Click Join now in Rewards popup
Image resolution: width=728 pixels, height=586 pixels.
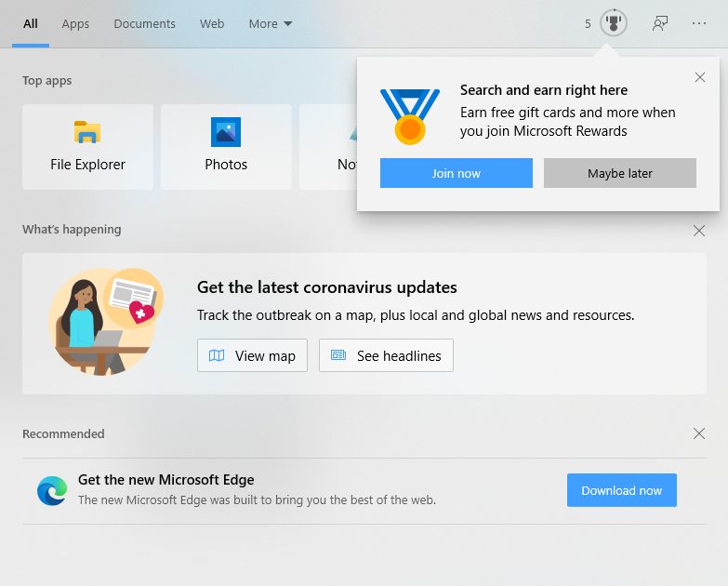(456, 173)
